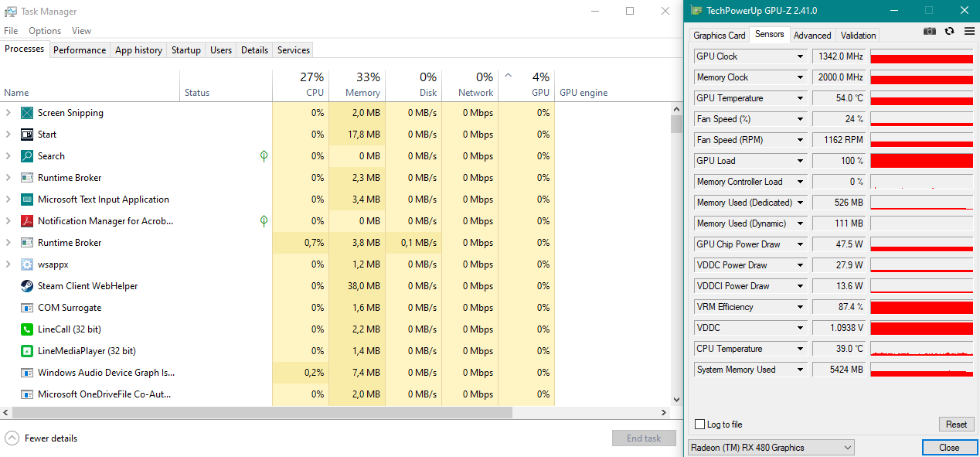Viewport: 980px width, 457px height.
Task: Open the GPU Temperature sensor dropdown
Action: pyautogui.click(x=801, y=98)
